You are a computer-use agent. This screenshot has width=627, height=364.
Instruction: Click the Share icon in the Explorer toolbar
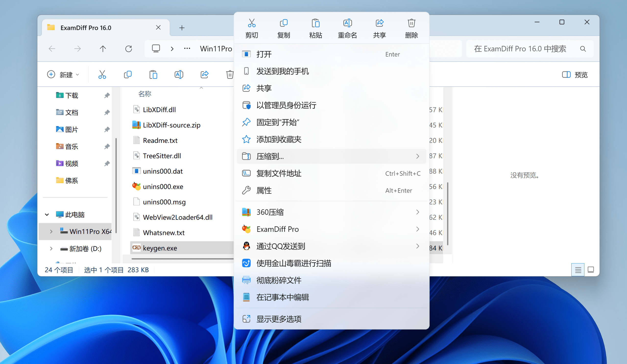click(204, 75)
